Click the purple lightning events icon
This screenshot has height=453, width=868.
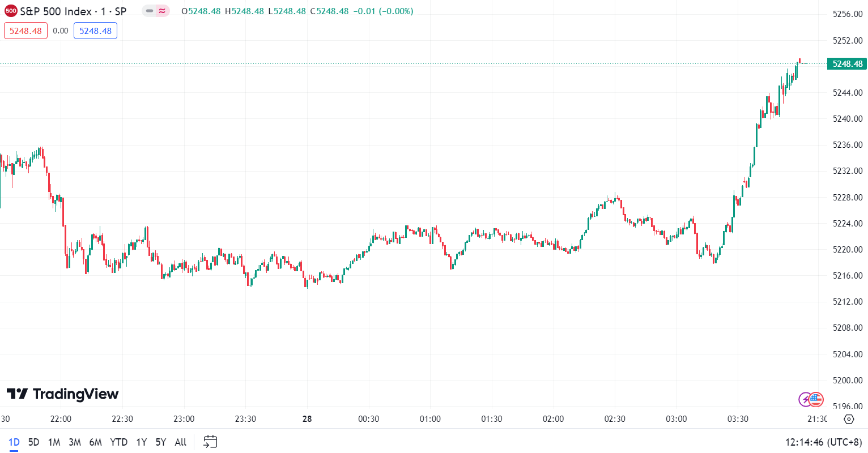(805, 399)
